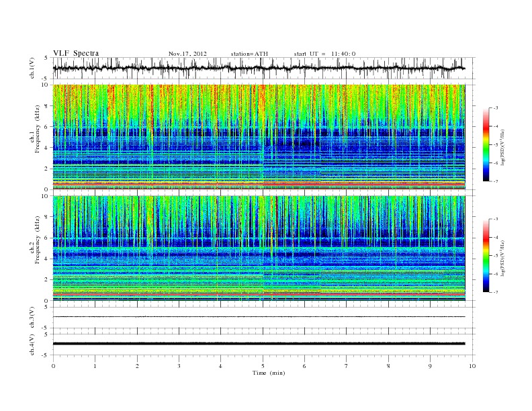Click the "-3" value on the ch.1 colorbar
The height and width of the screenshot is (411, 532).
(x=496, y=108)
